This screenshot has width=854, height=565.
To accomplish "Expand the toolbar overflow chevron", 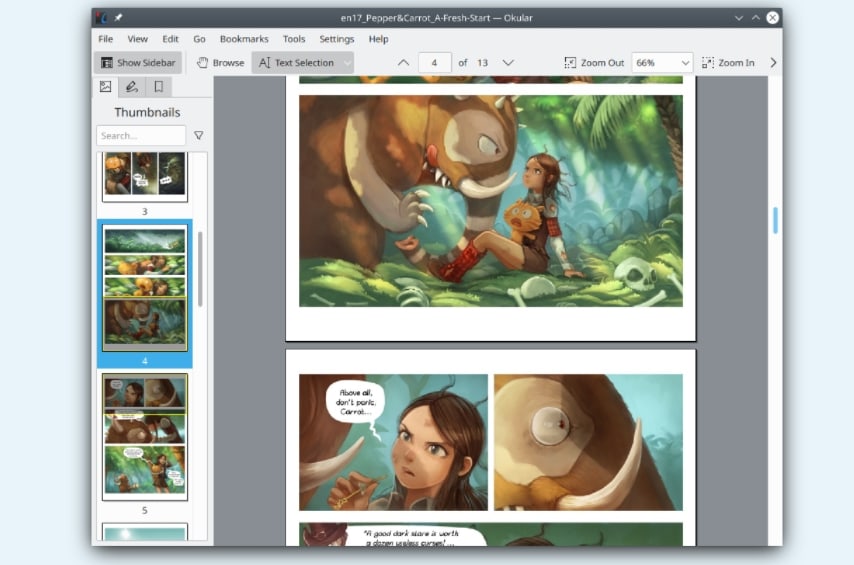I will [x=773, y=63].
